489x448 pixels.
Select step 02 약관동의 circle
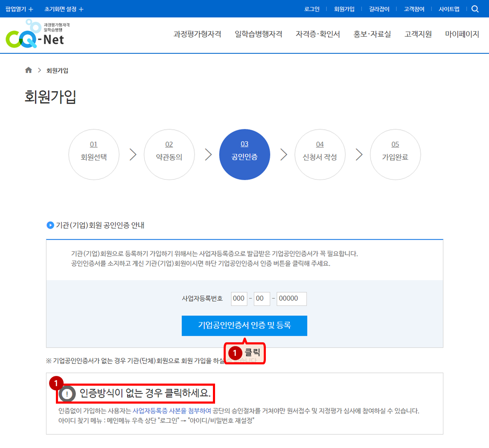(169, 154)
